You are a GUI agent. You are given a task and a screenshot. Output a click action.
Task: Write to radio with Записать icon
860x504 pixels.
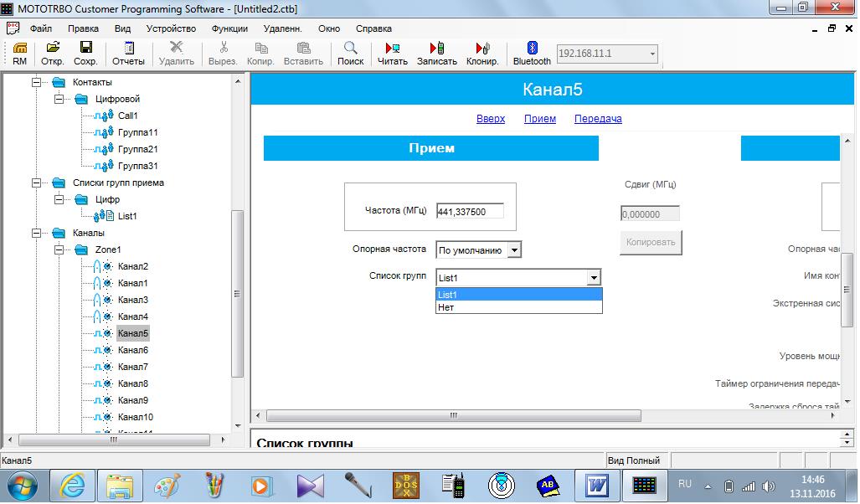coord(437,54)
